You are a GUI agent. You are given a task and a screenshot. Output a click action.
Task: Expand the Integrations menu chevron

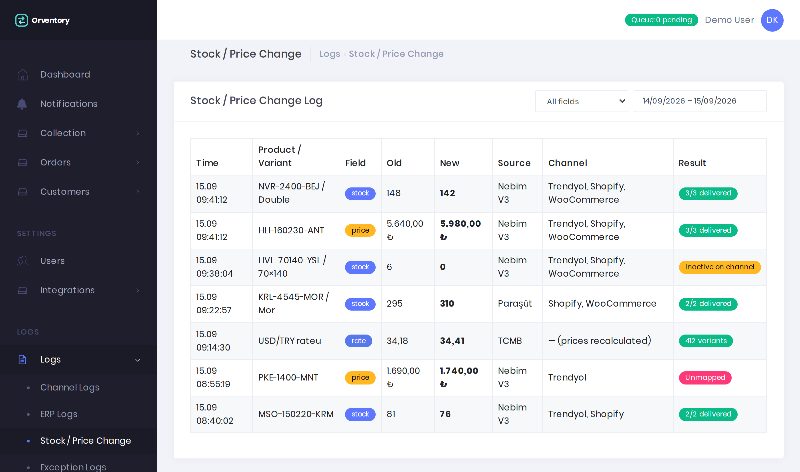[x=138, y=290]
